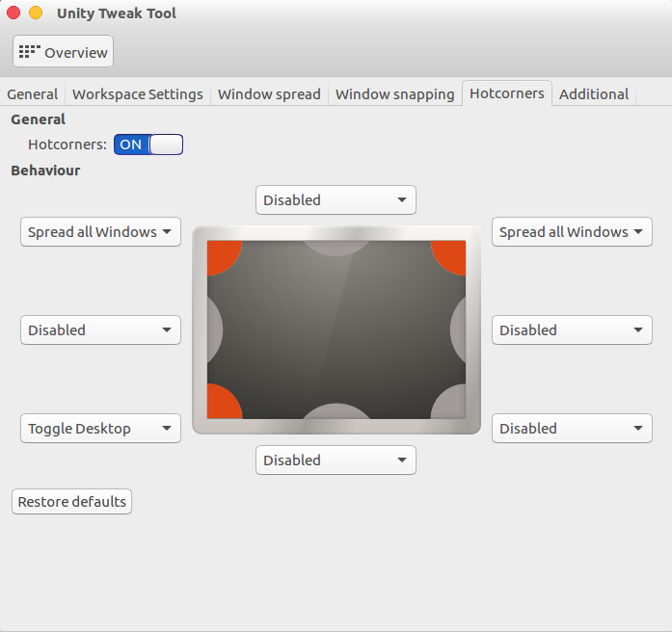672x632 pixels.
Task: Click the orange bottom-left corner of the screen preview
Action: pyautogui.click(x=221, y=405)
